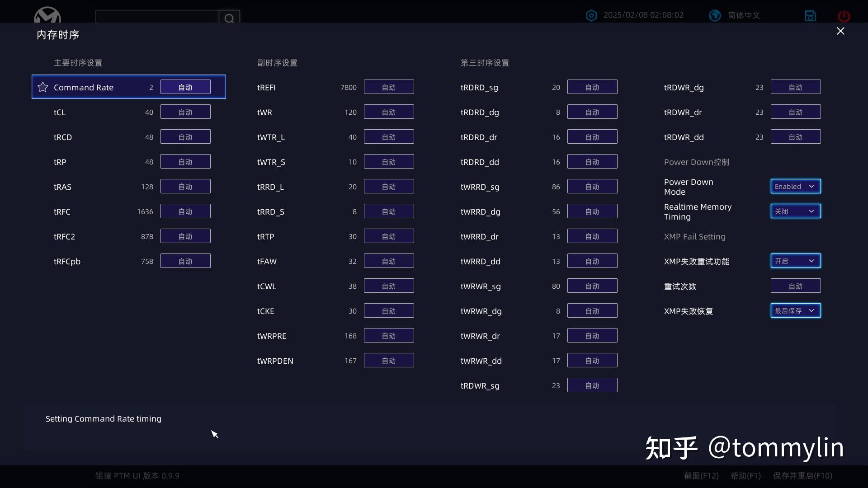Toggle auto mode for tCL timing
Image resolution: width=868 pixels, height=488 pixels.
pyautogui.click(x=185, y=112)
